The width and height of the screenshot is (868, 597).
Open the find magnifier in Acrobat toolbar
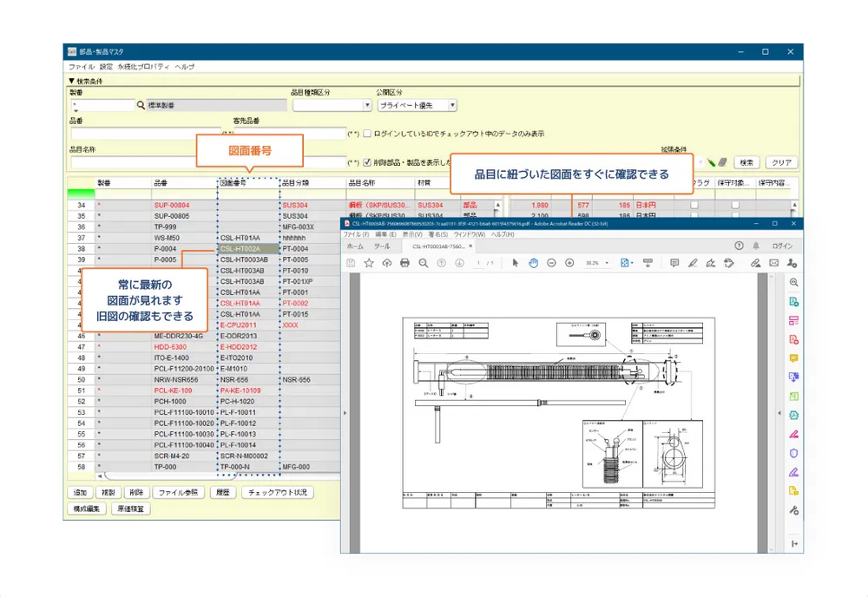(424, 264)
